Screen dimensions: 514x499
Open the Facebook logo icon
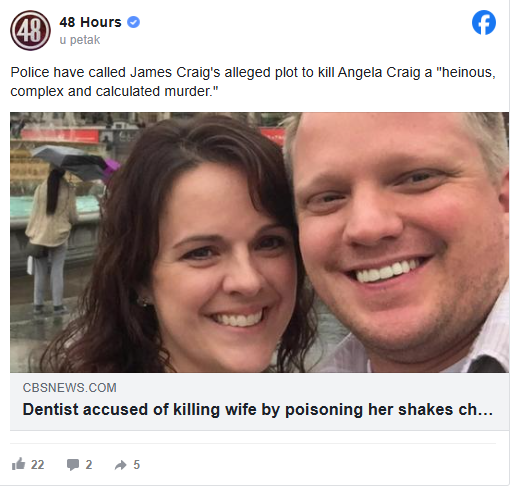(x=484, y=22)
